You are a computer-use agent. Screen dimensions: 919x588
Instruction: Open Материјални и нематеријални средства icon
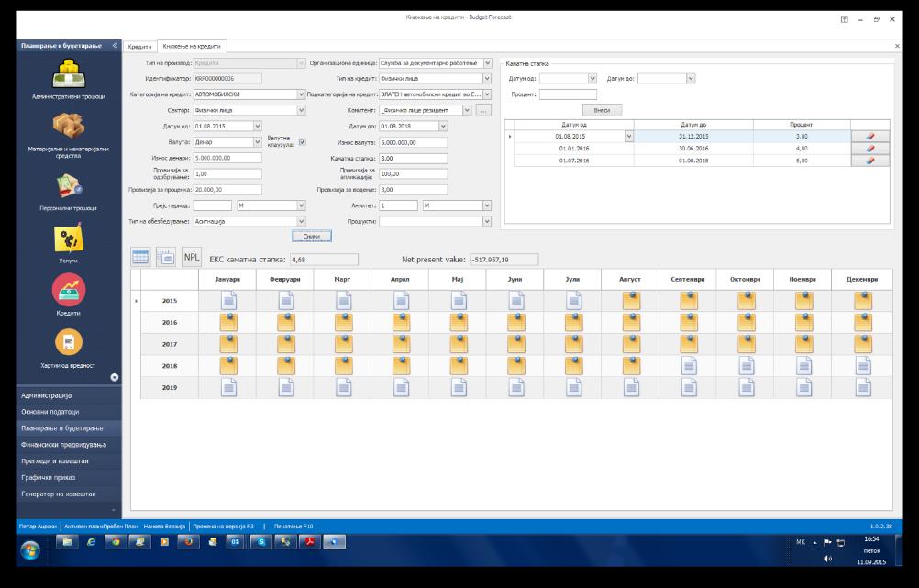click(68, 127)
